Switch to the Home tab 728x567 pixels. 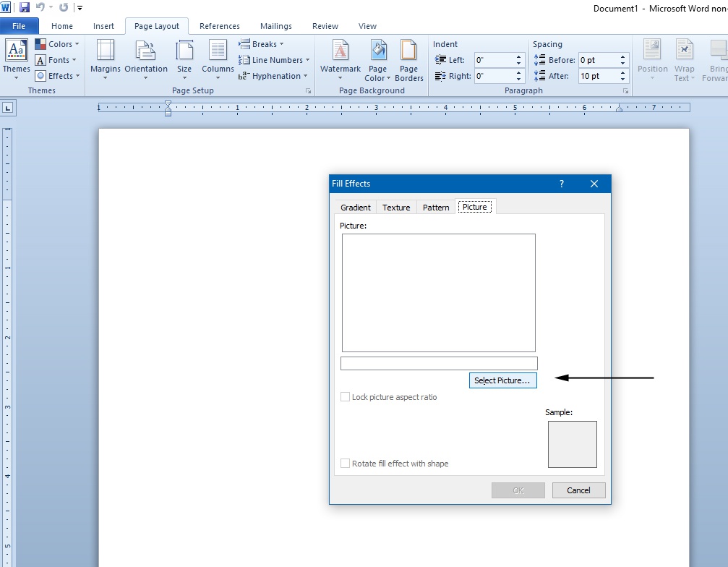coord(61,26)
